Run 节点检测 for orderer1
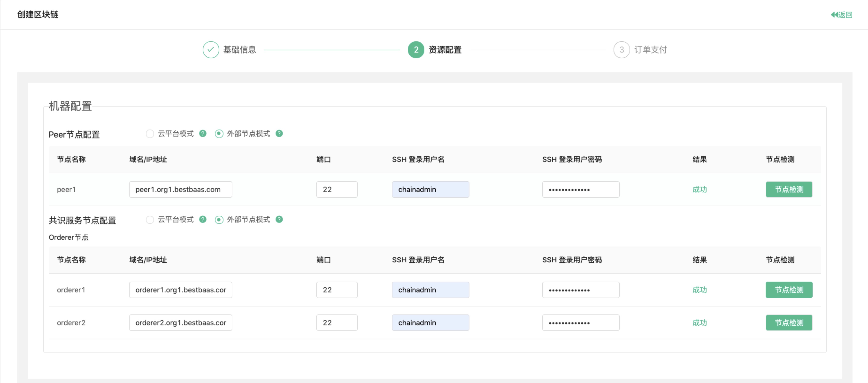 coord(789,290)
